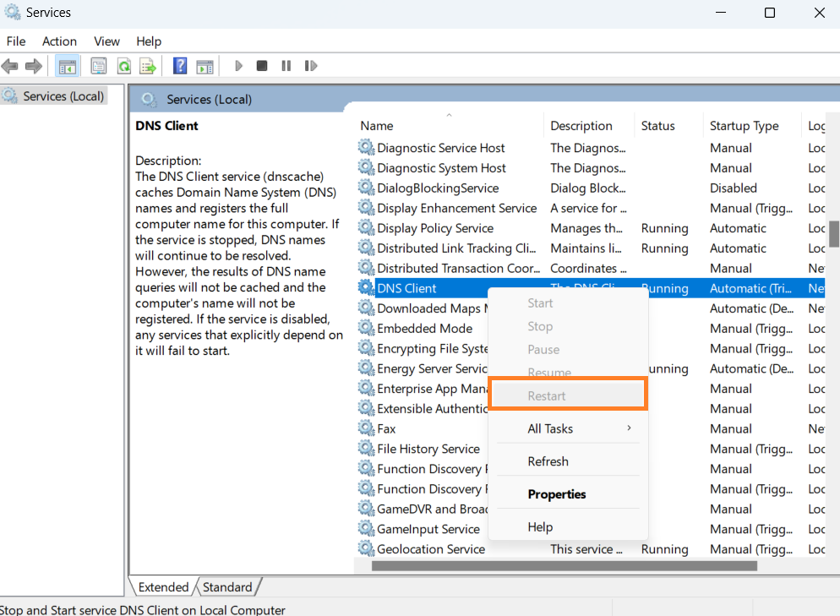Open Help with blue question mark icon
Image resolution: width=840 pixels, height=616 pixels.
(180, 66)
